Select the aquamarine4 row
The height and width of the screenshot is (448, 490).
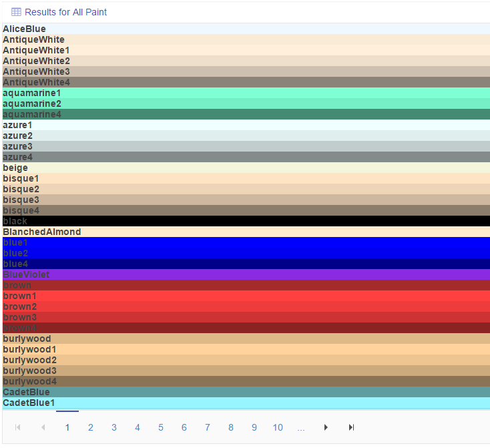click(246, 114)
